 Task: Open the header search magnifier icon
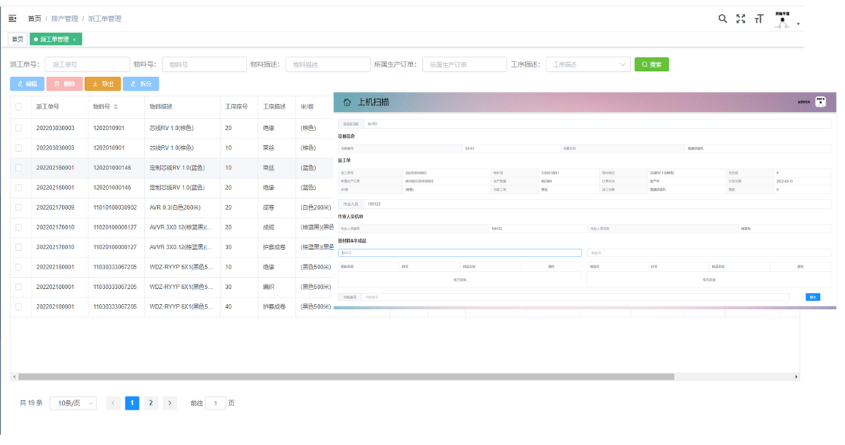click(x=723, y=19)
